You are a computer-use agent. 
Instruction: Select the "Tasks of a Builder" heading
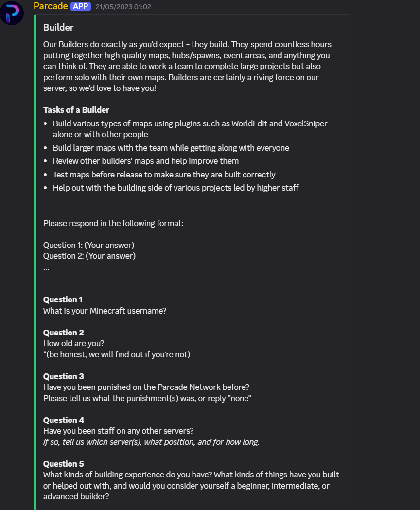pos(76,110)
